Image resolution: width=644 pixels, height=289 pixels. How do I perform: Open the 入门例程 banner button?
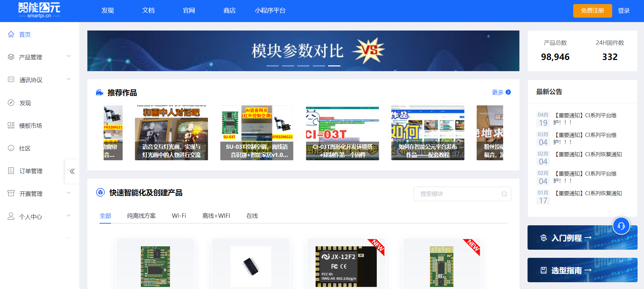582,238
